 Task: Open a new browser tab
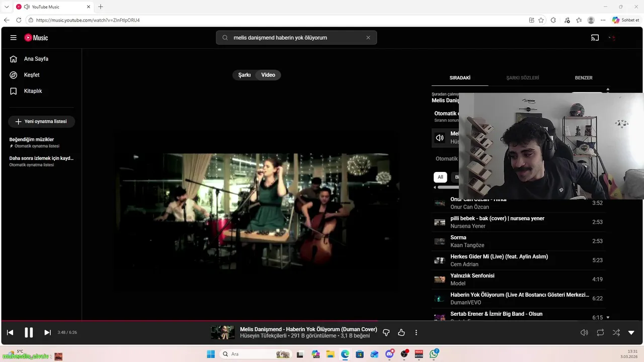click(x=101, y=7)
